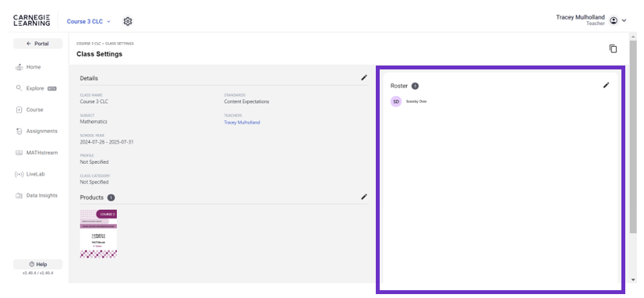Screen dimensions: 644x298
Task: Click the scrollbar down arrow
Action: coord(633,279)
